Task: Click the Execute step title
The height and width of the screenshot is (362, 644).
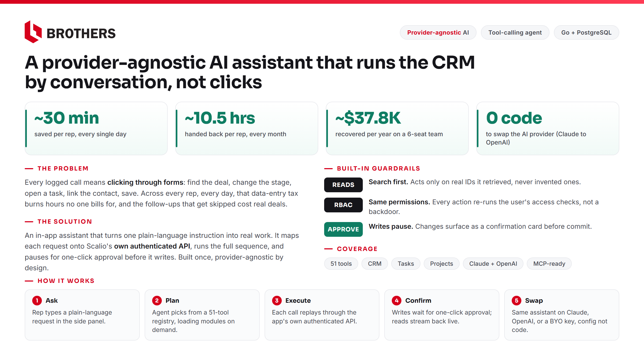Action: [x=298, y=301]
